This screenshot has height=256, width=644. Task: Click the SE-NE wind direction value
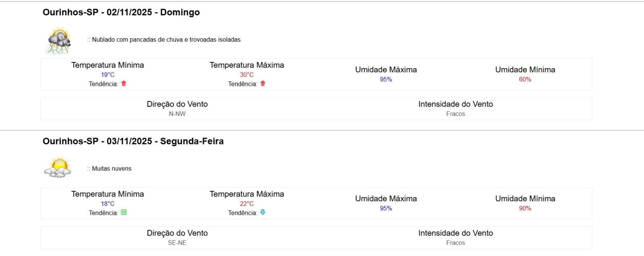click(x=177, y=243)
